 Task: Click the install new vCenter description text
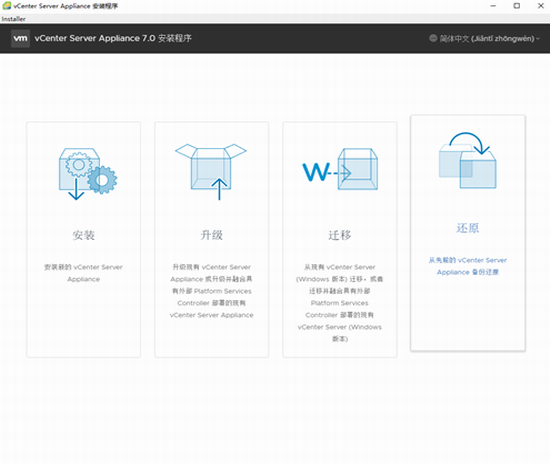pyautogui.click(x=83, y=273)
